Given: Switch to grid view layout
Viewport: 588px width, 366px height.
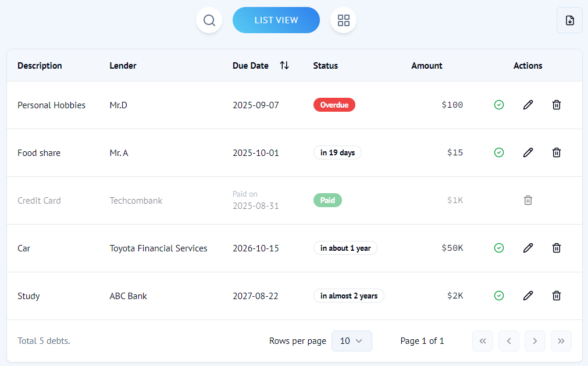Looking at the screenshot, I should tap(343, 20).
